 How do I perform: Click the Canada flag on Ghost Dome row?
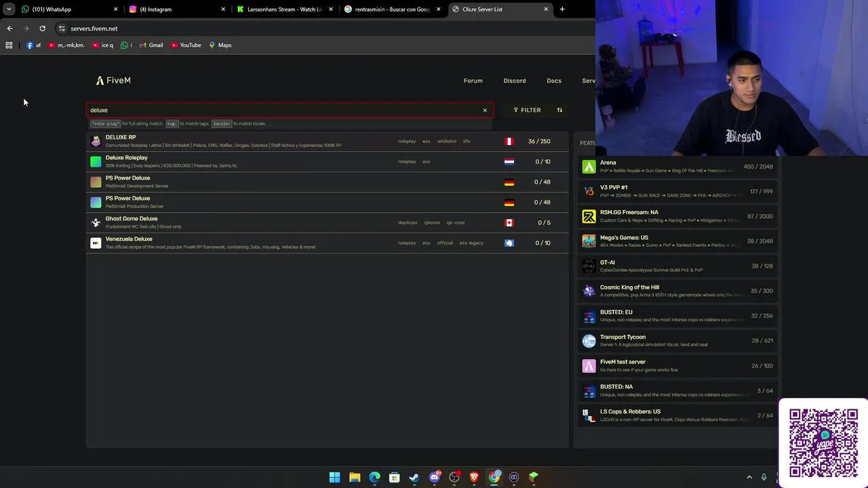(509, 222)
